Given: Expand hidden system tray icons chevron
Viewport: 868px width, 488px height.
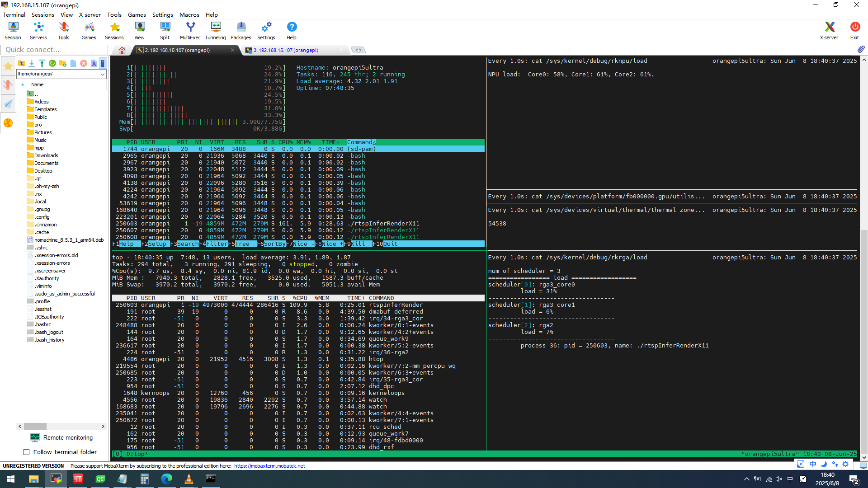Looking at the screenshot, I should click(x=746, y=479).
